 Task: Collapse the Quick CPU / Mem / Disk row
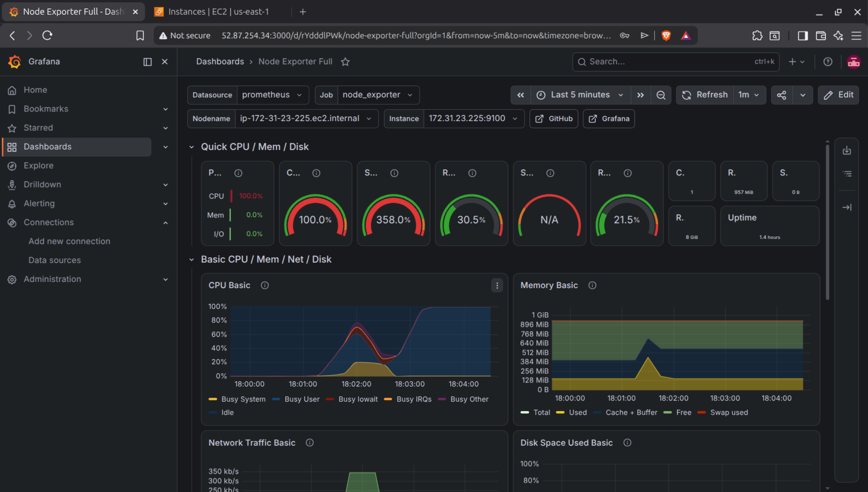tap(191, 147)
